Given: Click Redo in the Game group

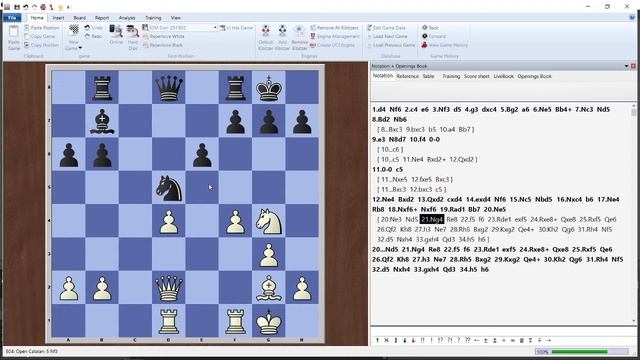Looking at the screenshot, I should point(94,36).
